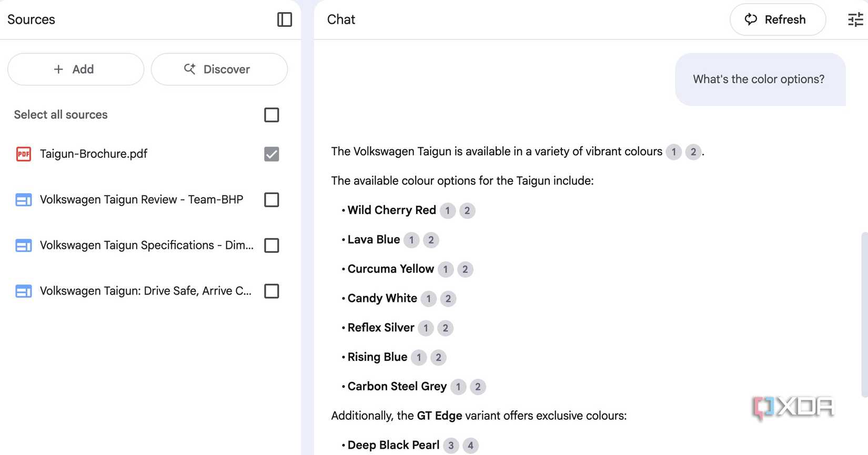Refresh the chat conversation

(777, 19)
